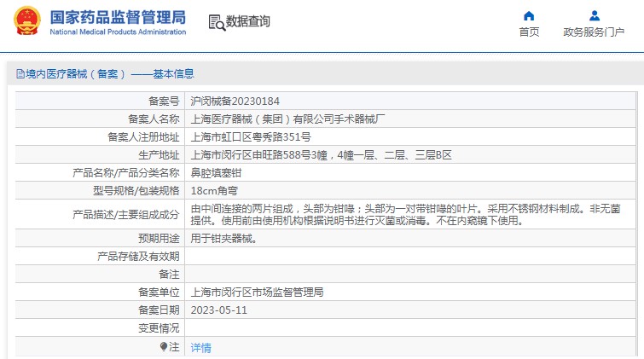
Task: Select specification 18cm角弯
Action: click(214, 191)
